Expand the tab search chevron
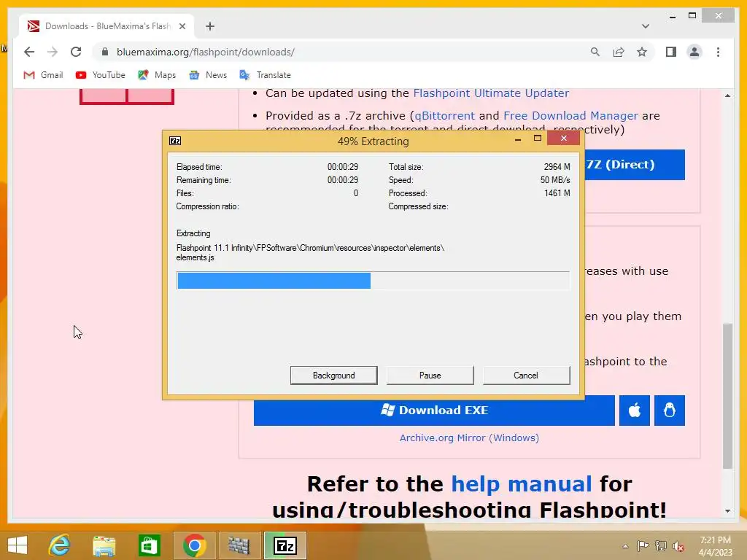This screenshot has height=560, width=747. click(x=645, y=26)
